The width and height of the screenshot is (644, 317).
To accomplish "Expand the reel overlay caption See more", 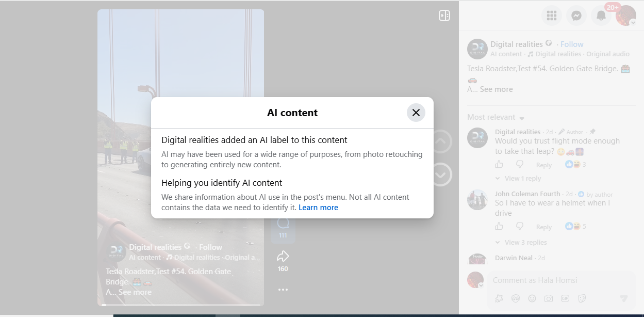I will 135,292.
